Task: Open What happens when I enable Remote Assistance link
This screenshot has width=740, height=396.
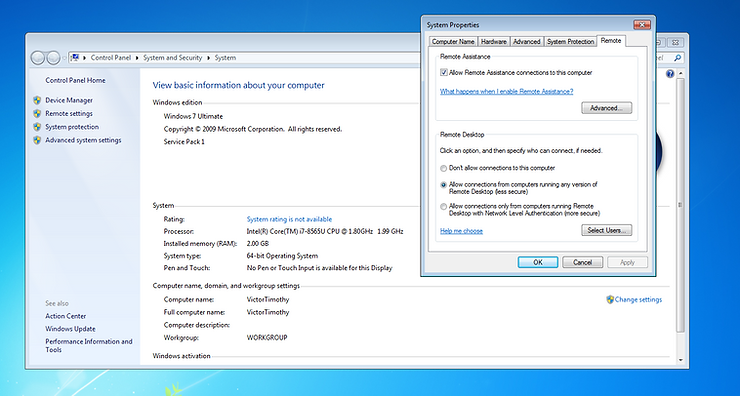Action: [x=506, y=92]
